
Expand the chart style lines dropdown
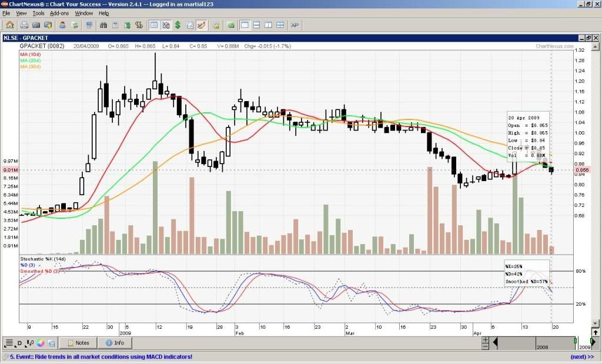pos(9,343)
